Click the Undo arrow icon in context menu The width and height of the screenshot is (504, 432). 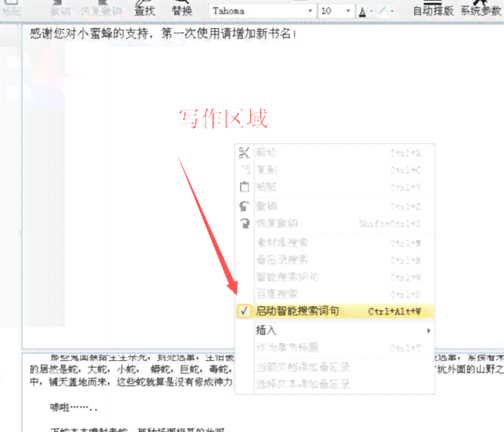coord(245,206)
